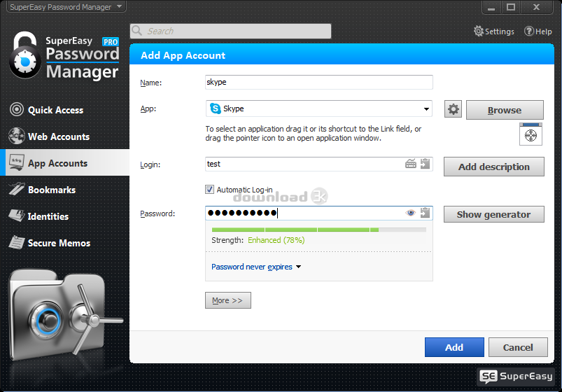Click the gear icon beside App dropdown

click(454, 109)
